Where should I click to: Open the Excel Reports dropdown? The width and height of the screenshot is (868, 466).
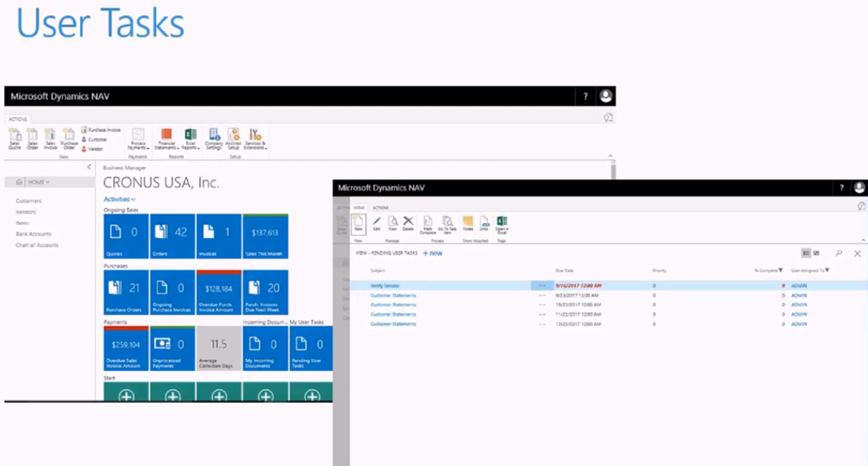pyautogui.click(x=190, y=138)
